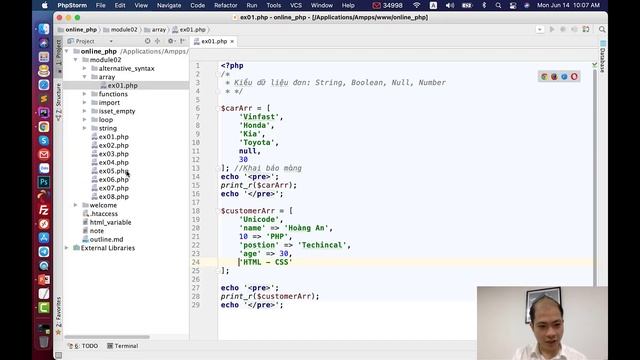Toggle tool window bars icon at bottom-left

pos(58,355)
